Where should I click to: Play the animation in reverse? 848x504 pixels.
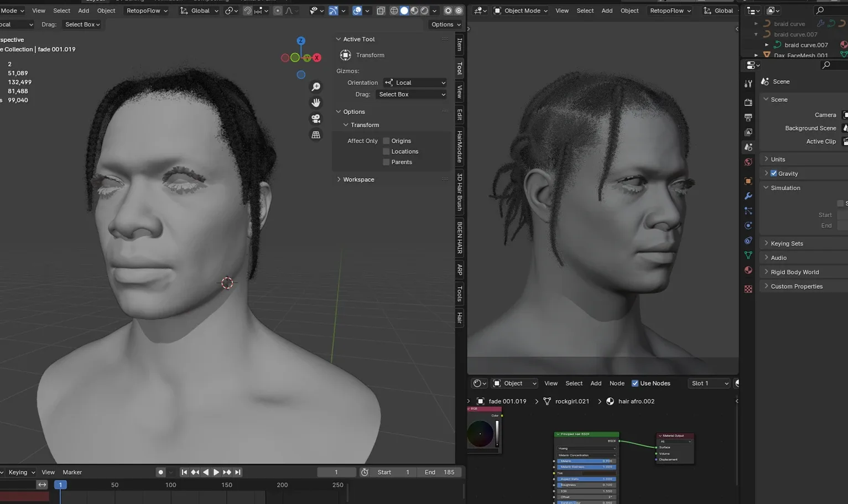tap(205, 472)
